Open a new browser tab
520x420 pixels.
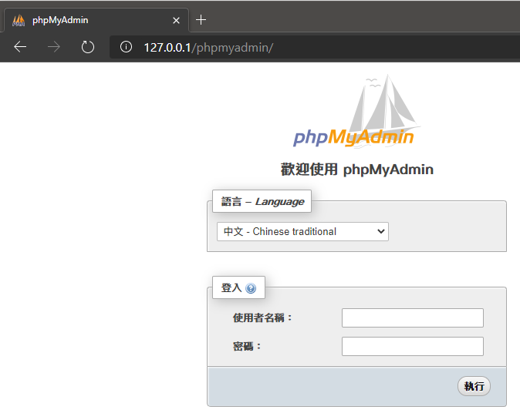(x=201, y=19)
